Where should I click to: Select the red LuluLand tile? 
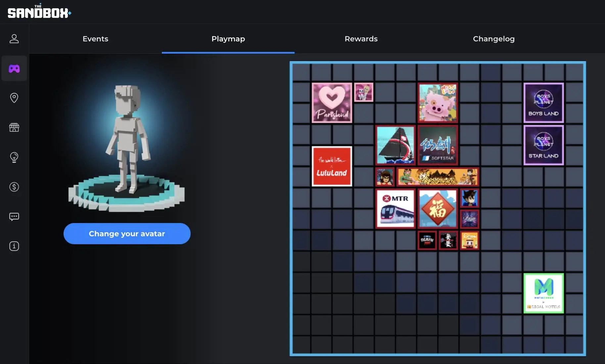(x=332, y=166)
